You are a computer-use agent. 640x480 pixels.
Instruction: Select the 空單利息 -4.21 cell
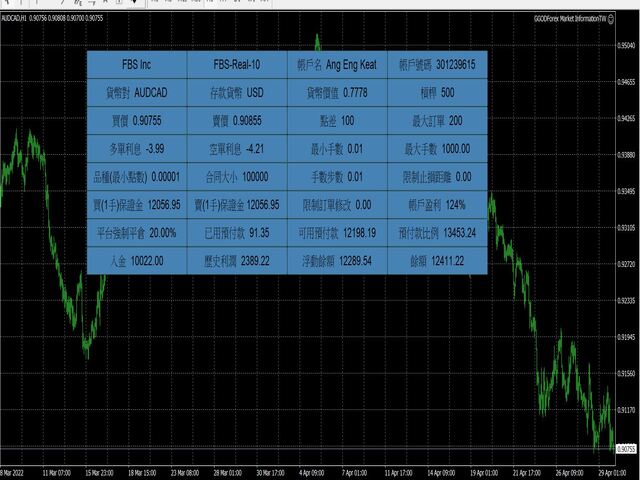click(237, 149)
